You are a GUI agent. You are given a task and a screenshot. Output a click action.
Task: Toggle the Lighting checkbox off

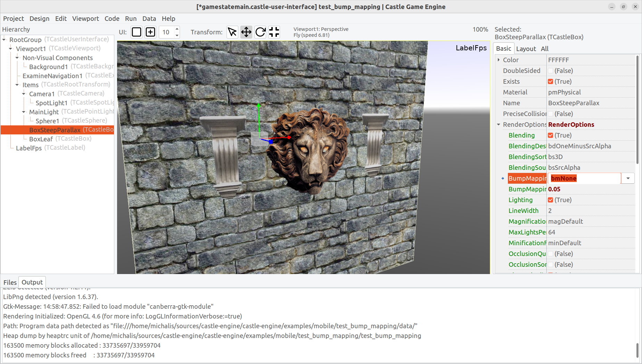point(551,200)
